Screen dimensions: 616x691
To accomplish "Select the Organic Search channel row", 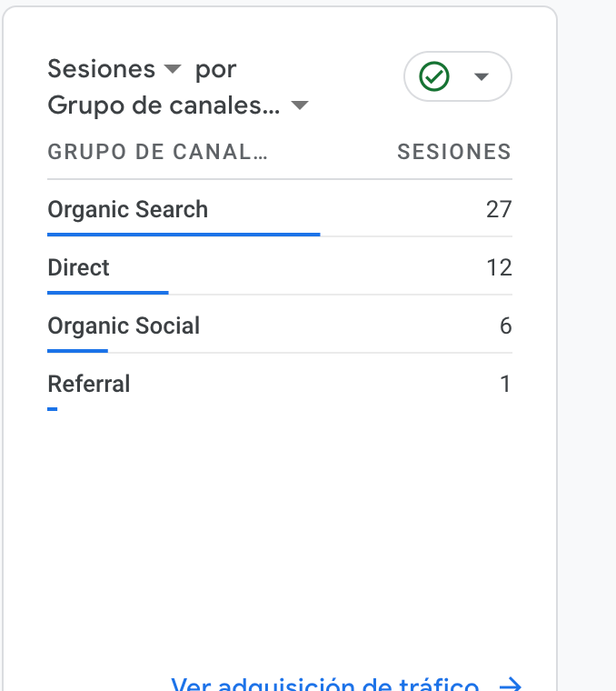I will [128, 210].
